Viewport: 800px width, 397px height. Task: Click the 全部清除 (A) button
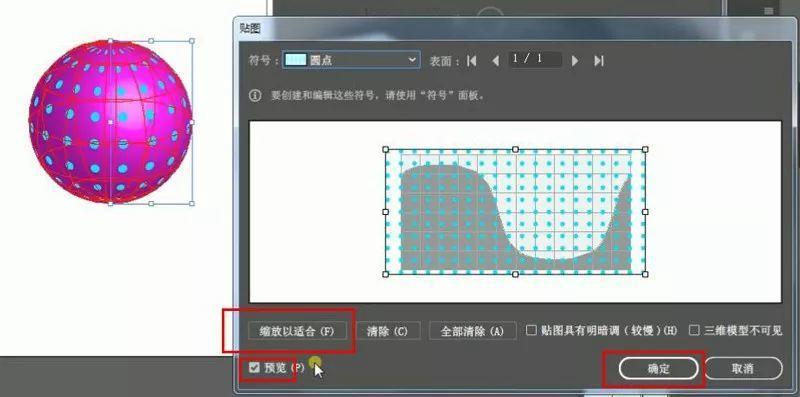[472, 331]
